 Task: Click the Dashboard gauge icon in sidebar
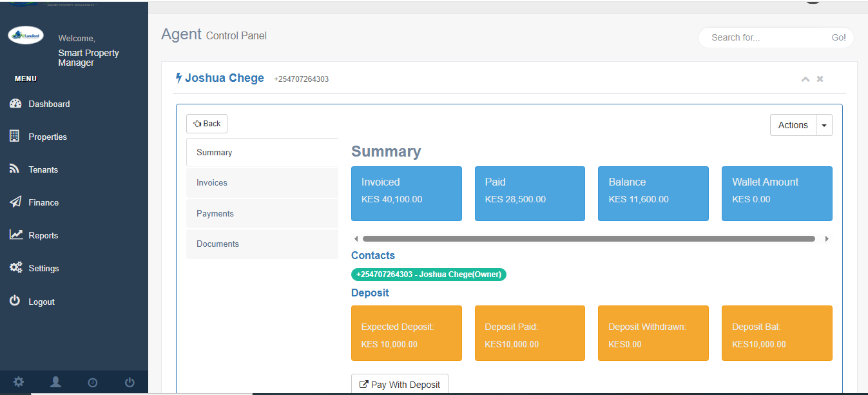click(16, 104)
